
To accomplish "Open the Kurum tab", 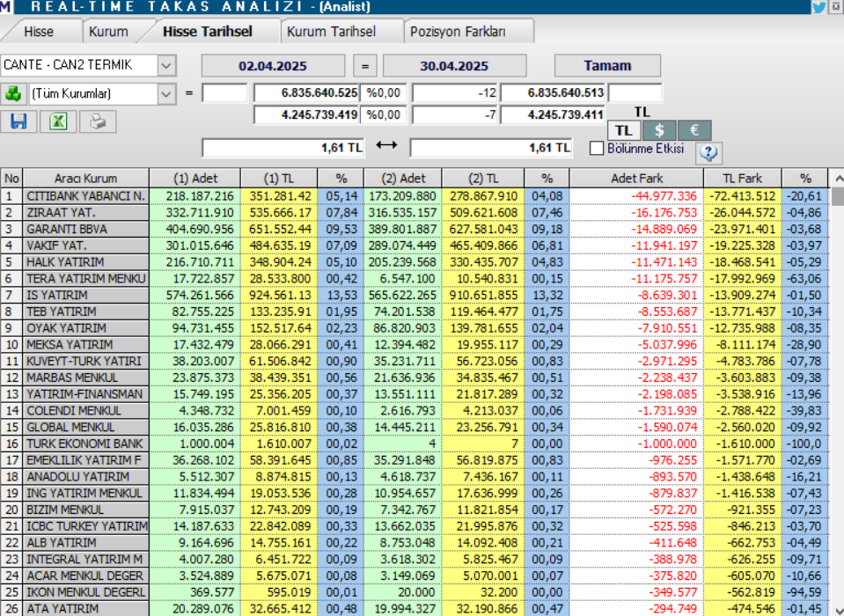I will coord(109,32).
